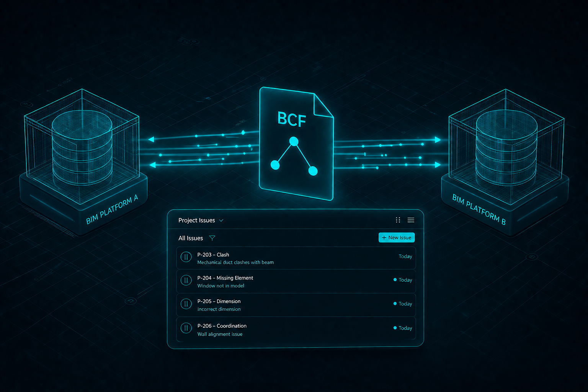Click the pause icon for P-206 Coordination
The image size is (588, 392).
click(186, 328)
